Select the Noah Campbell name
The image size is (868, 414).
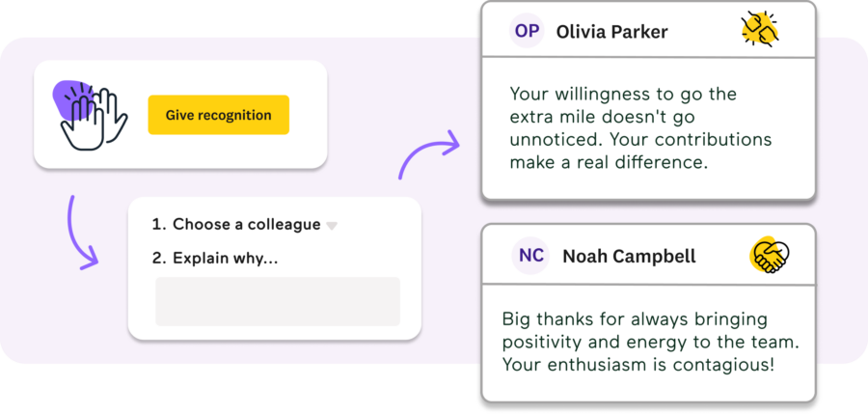click(x=630, y=256)
